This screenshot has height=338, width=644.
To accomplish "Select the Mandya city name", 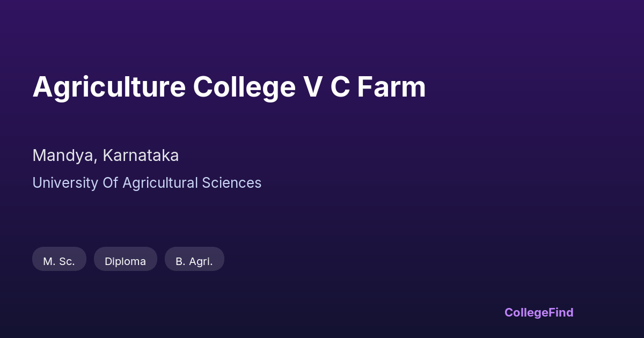I will (63, 156).
